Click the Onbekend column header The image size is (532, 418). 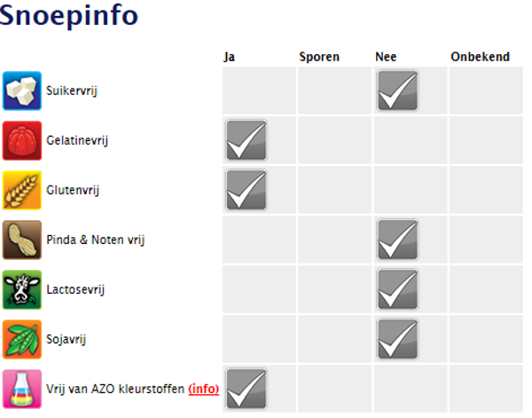480,57
